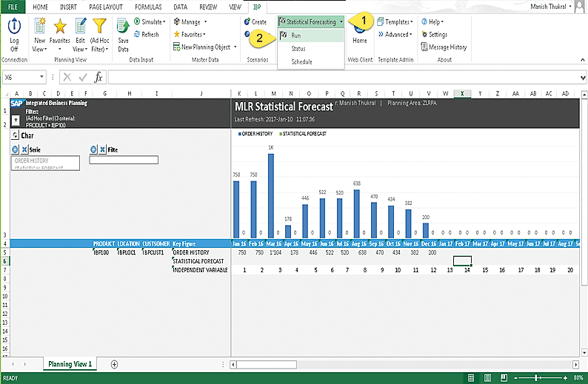Click the Name Box showing X6
The height and width of the screenshot is (384, 588).
pyautogui.click(x=24, y=77)
